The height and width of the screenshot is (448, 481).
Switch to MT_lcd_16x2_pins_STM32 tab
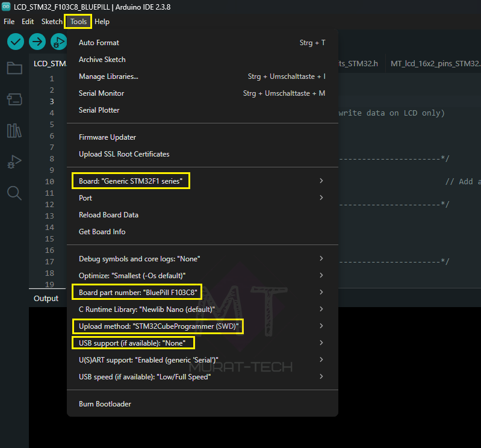click(435, 63)
